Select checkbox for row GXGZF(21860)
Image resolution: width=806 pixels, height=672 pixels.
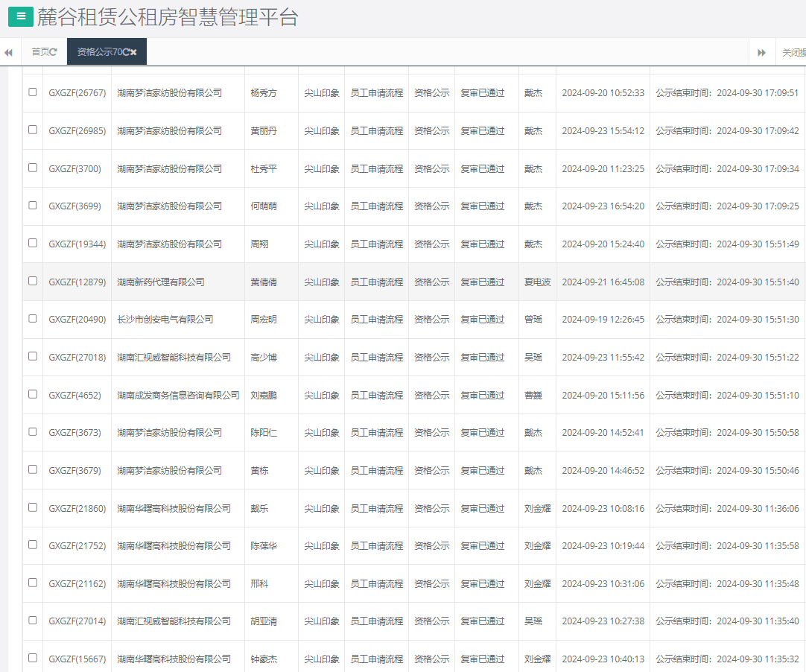point(33,507)
